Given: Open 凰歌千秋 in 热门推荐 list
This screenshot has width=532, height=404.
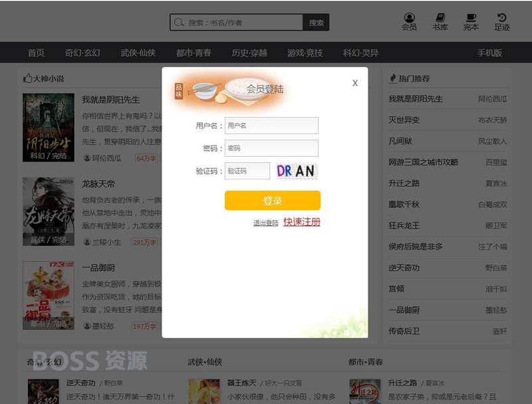Looking at the screenshot, I should coord(404,205).
